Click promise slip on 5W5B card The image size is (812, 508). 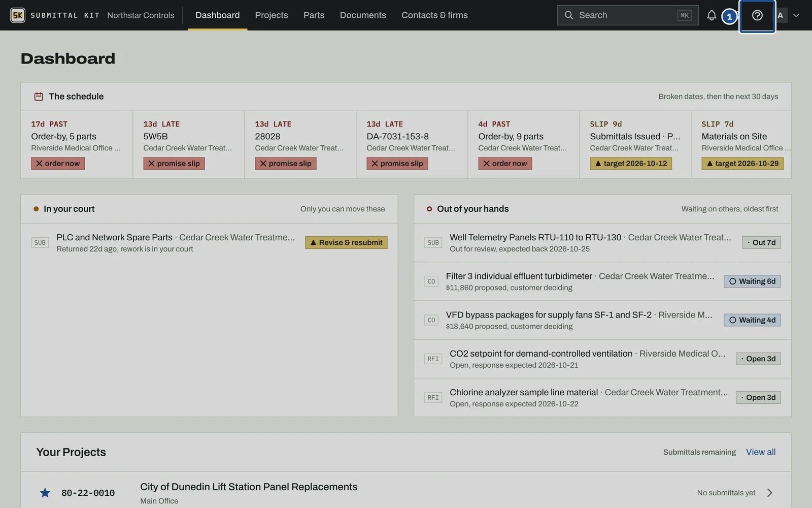point(174,164)
